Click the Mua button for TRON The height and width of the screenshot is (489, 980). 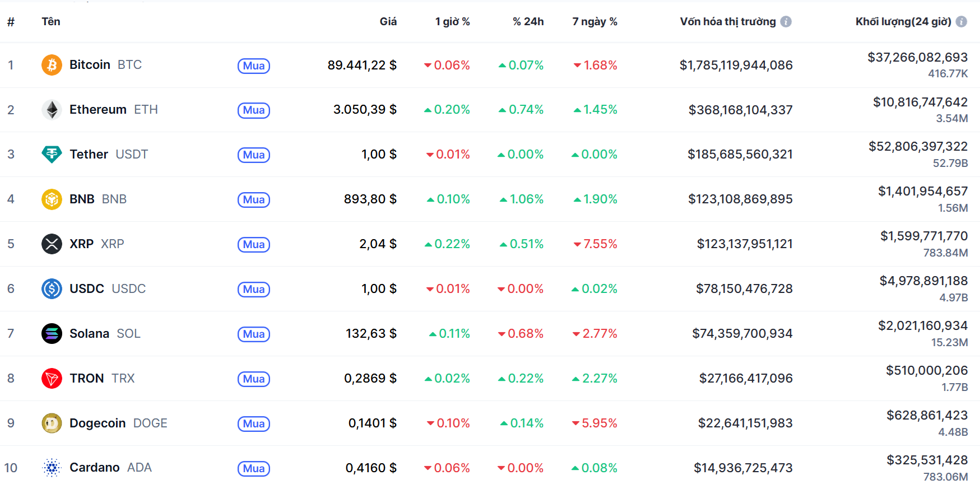pos(254,379)
